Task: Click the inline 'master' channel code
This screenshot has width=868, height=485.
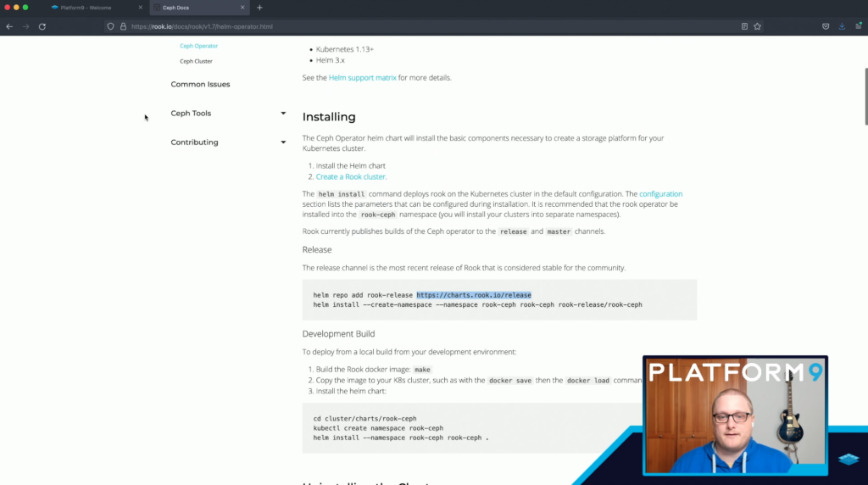Action: 559,232
